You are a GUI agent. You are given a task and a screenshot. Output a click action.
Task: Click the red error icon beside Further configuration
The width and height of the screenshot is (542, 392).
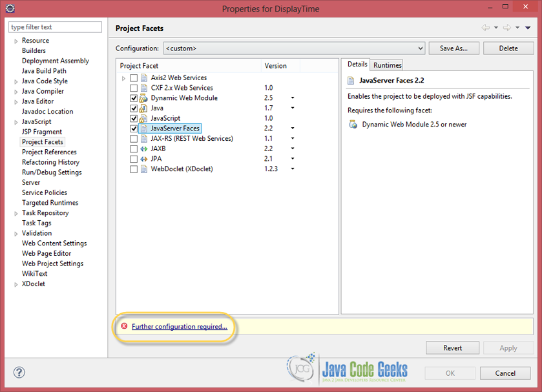(x=125, y=326)
